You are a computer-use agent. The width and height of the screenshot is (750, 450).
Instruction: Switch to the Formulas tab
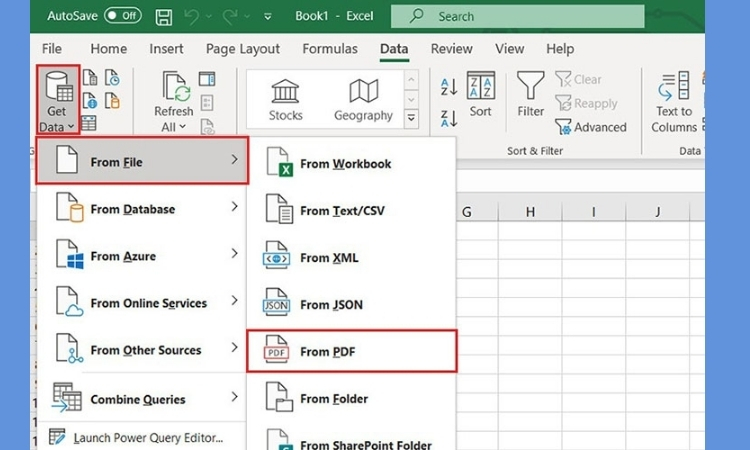[x=330, y=49]
